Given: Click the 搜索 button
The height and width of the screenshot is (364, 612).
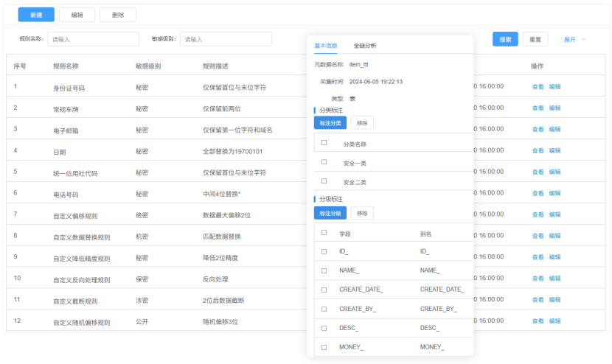Looking at the screenshot, I should pos(505,39).
